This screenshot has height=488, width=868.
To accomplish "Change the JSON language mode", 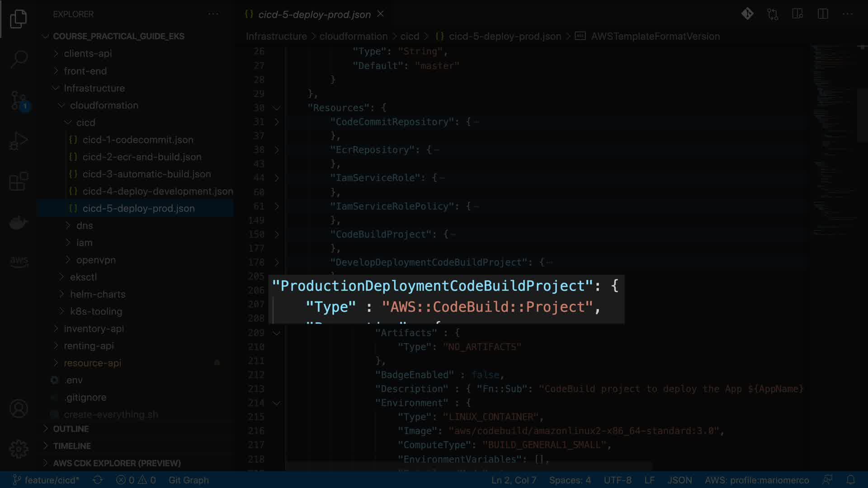I will click(x=679, y=480).
